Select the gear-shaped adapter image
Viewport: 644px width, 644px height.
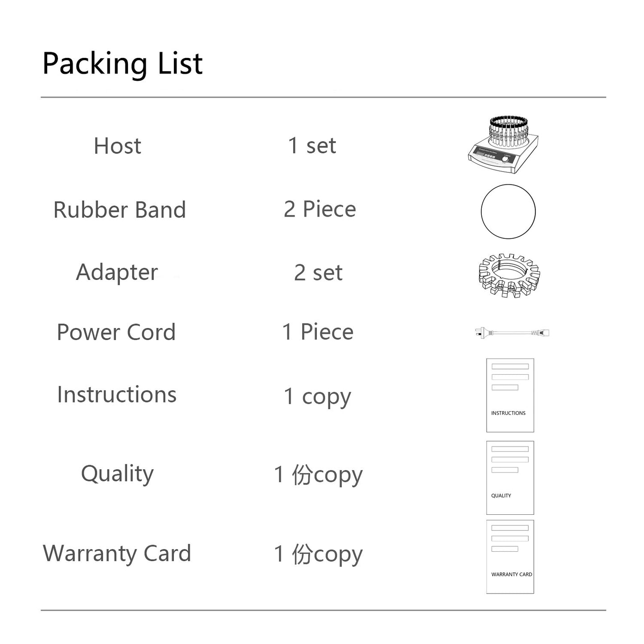(509, 275)
